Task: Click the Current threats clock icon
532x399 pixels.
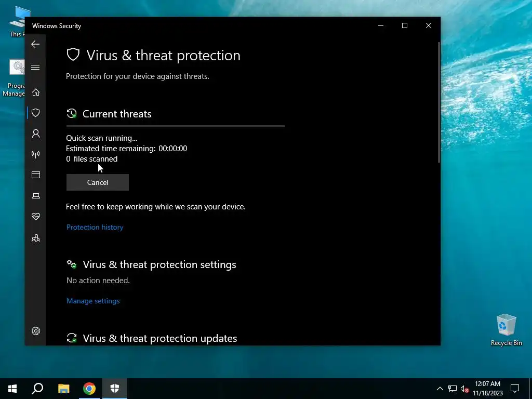Action: pyautogui.click(x=72, y=114)
